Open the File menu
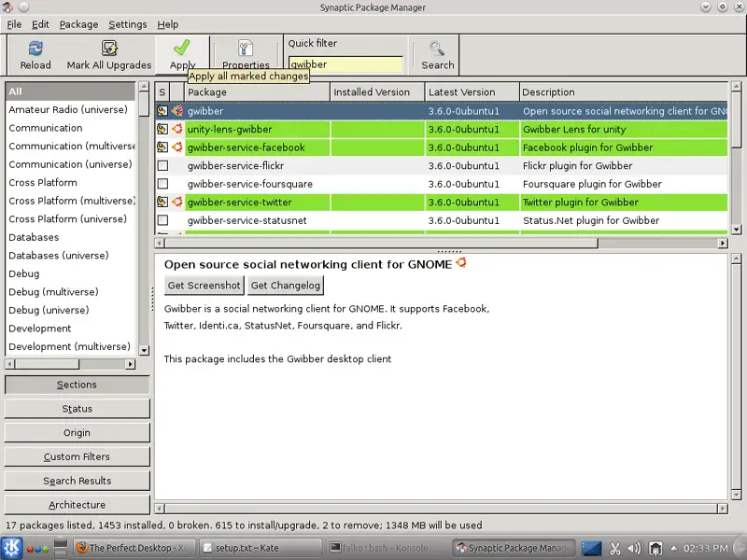 (x=14, y=24)
